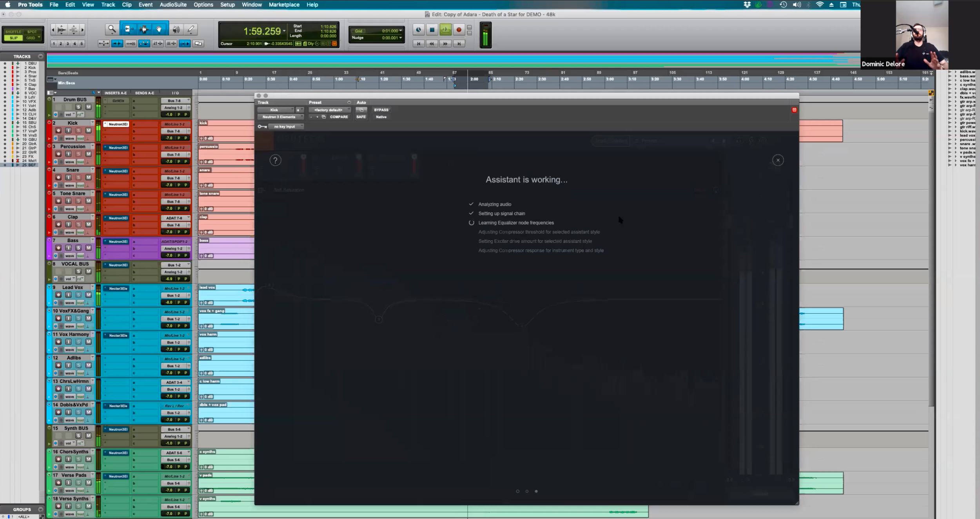Image resolution: width=980 pixels, height=519 pixels.
Task: Select the Pencil tool
Action: click(191, 29)
